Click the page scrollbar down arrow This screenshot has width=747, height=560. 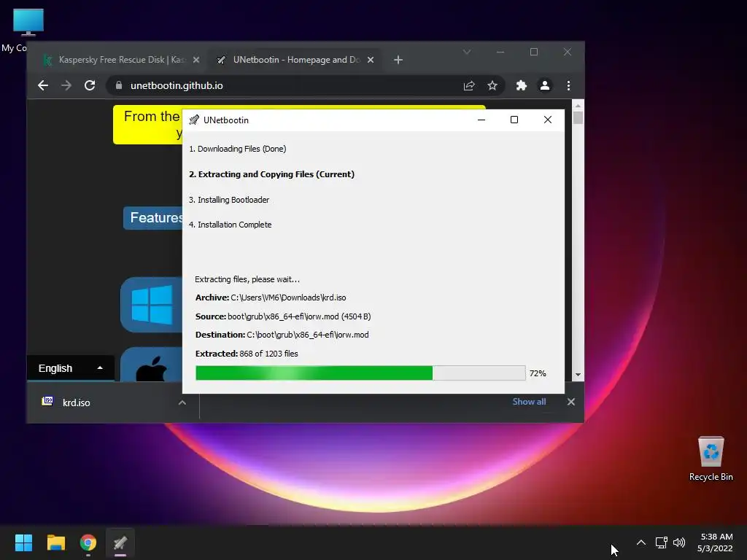coord(578,375)
